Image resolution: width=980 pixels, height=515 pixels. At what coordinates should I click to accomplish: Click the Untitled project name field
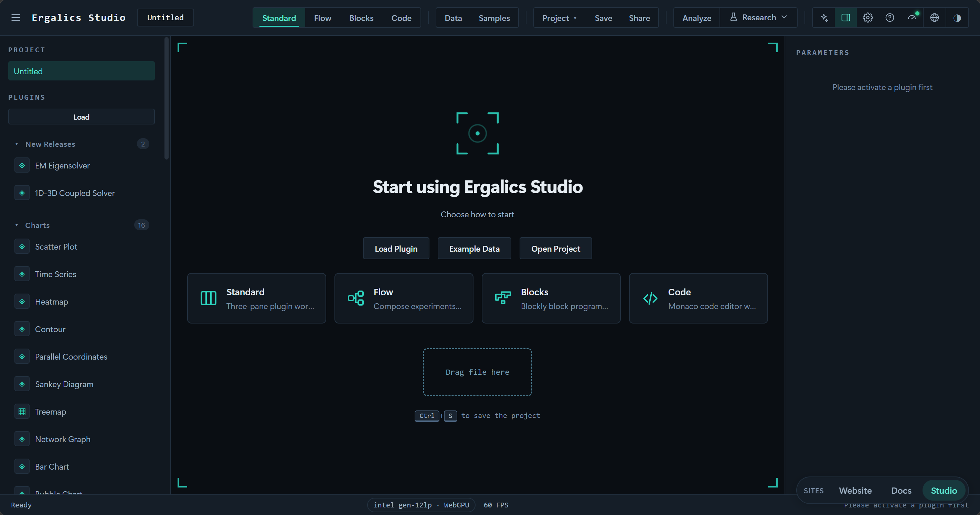pyautogui.click(x=166, y=18)
